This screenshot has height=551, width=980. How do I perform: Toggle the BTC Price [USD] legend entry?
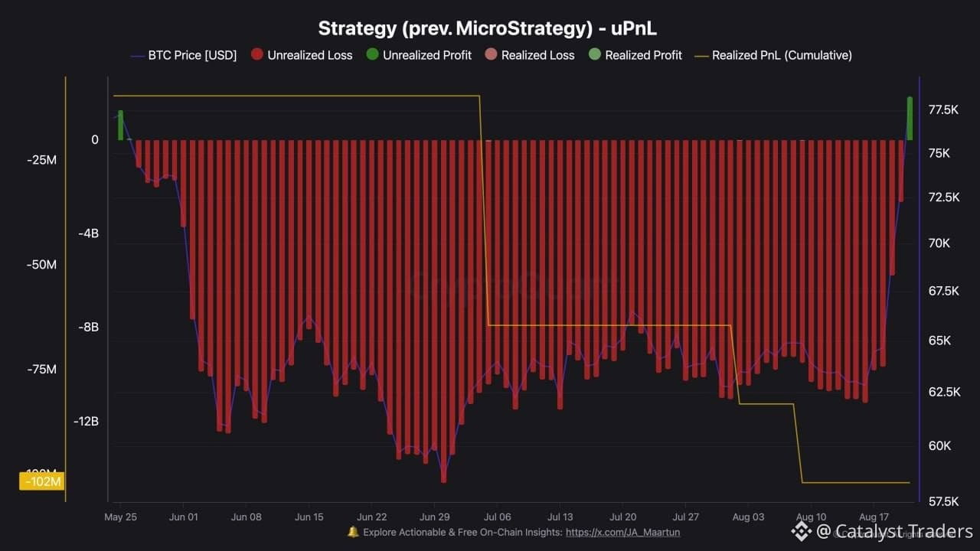click(184, 55)
